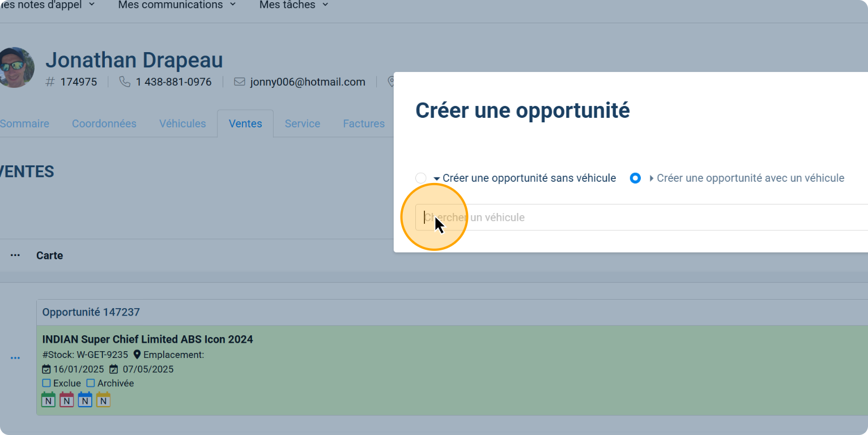
Task: Check the Archivée checkbox
Action: click(91, 383)
